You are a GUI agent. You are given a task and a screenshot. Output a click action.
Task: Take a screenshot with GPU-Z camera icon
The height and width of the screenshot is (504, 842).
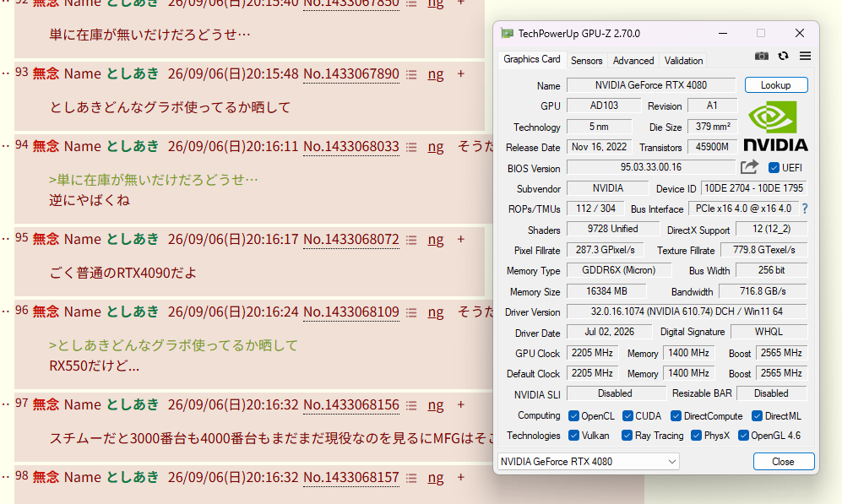pyautogui.click(x=762, y=56)
